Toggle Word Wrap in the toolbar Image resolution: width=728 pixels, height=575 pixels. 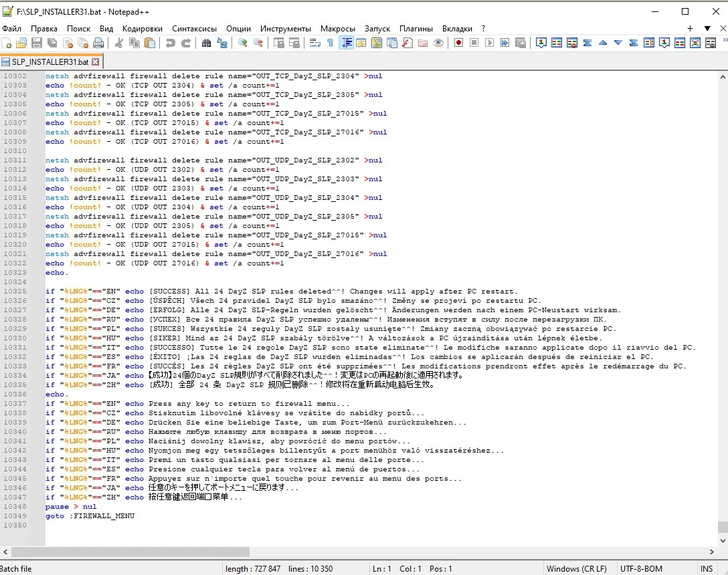pos(314,43)
